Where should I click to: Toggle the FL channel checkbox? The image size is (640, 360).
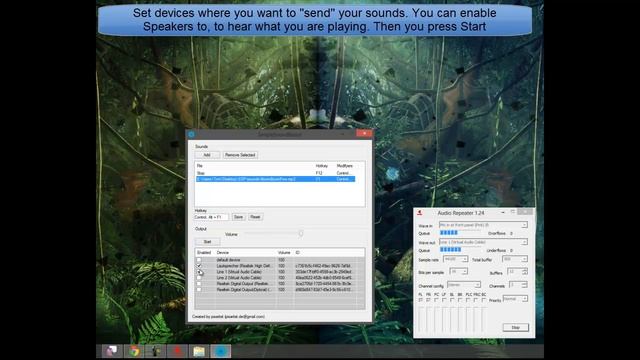[x=420, y=300]
